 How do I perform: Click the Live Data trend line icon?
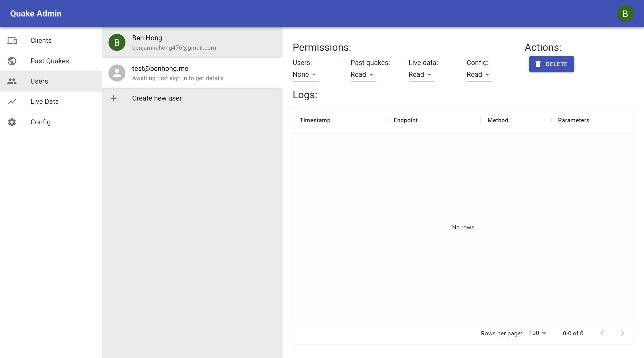tap(12, 102)
